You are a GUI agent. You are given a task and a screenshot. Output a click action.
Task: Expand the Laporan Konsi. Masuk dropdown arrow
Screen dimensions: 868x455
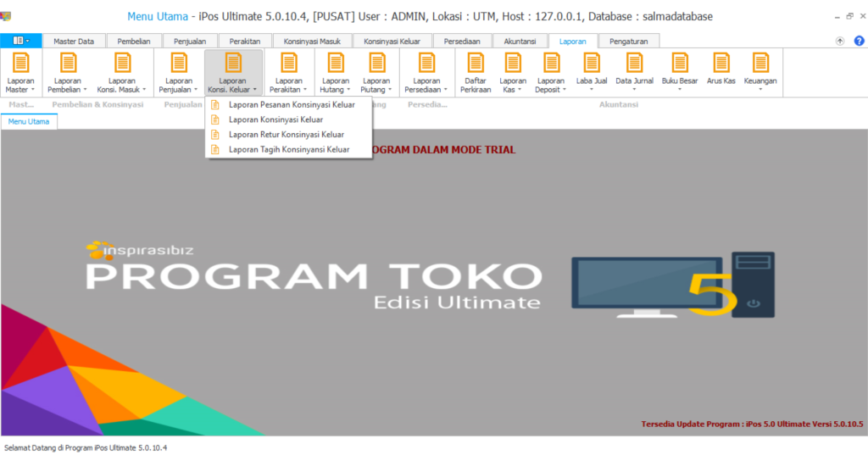click(144, 90)
